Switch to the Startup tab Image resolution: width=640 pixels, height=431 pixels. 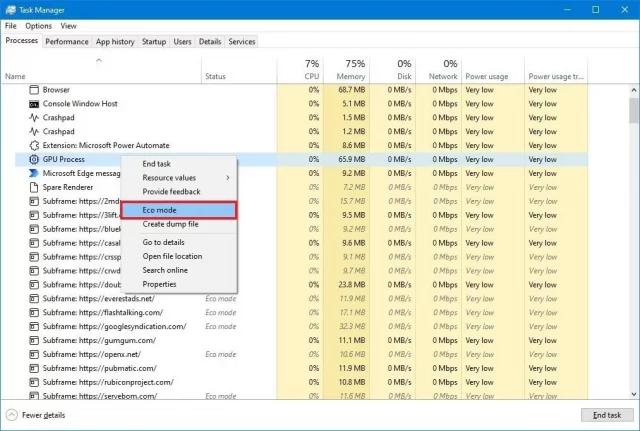coord(154,42)
